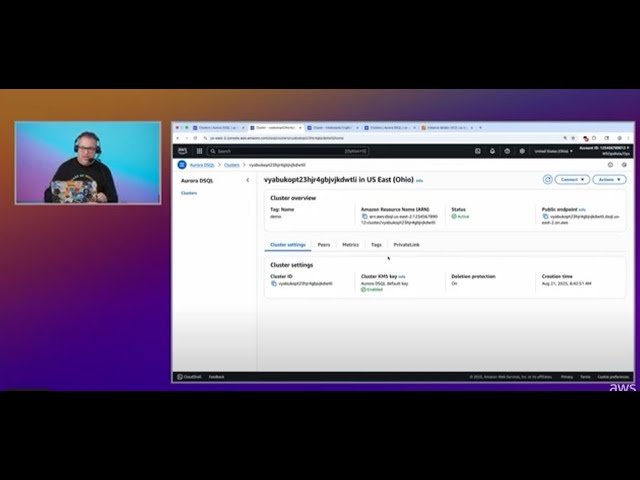Open the help icon in the AWS top navigation bar
Image resolution: width=640 pixels, height=480 pixels.
pyautogui.click(x=507, y=151)
